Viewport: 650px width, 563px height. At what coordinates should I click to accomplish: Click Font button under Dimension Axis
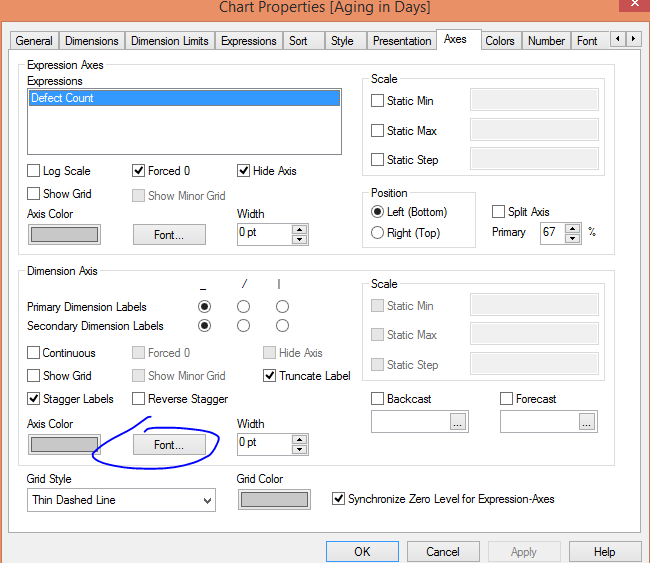pyautogui.click(x=169, y=444)
